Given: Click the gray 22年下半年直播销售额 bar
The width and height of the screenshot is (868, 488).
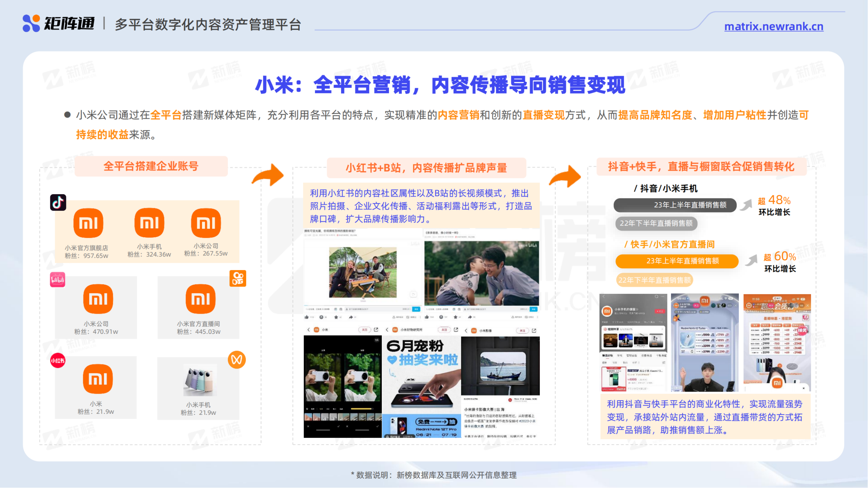Looking at the screenshot, I should tap(656, 224).
